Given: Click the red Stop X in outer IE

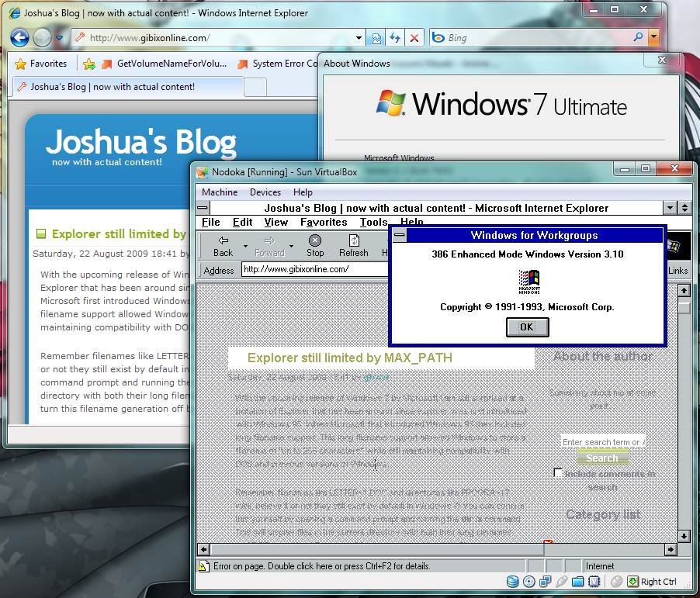Looking at the screenshot, I should coord(414,38).
